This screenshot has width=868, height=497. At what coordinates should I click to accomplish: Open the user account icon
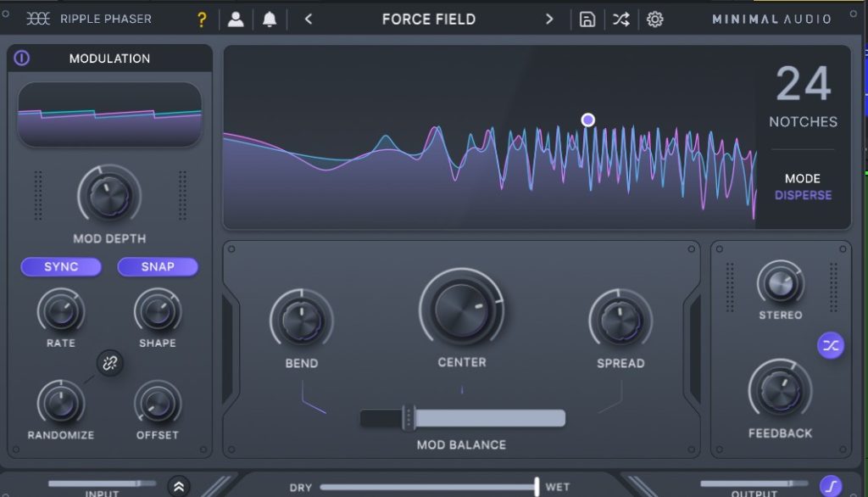coord(236,20)
